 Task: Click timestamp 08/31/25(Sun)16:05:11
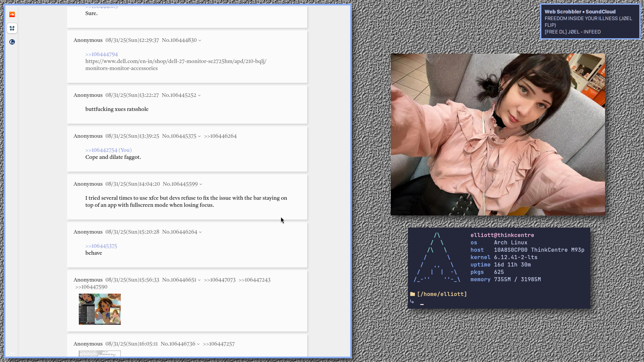(131, 344)
